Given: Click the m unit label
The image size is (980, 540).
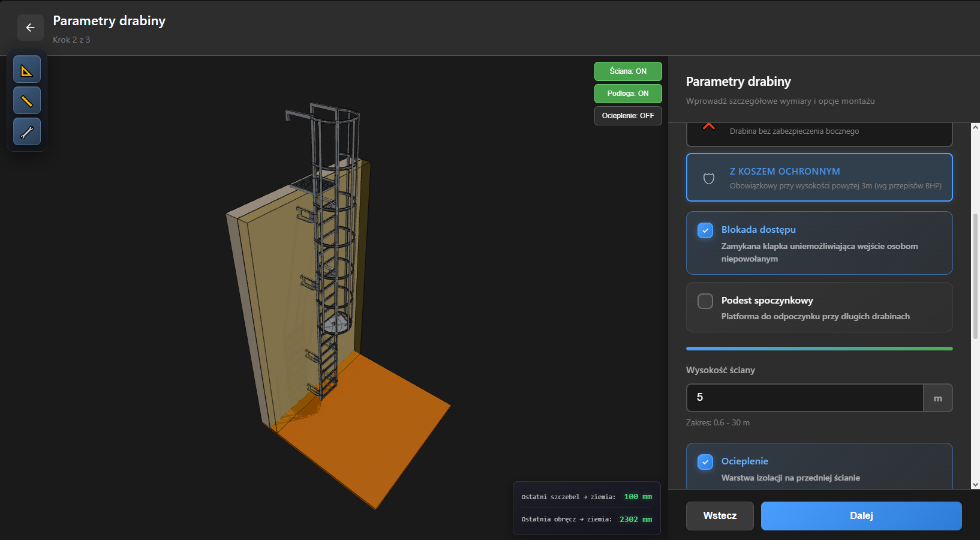Looking at the screenshot, I should pos(938,398).
